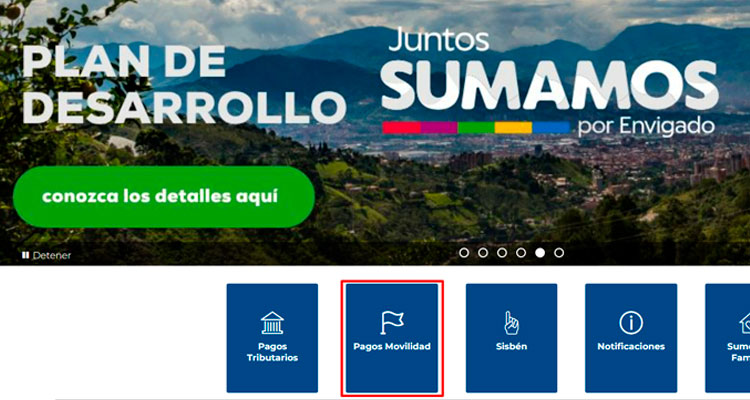Image resolution: width=750 pixels, height=400 pixels.
Task: Click the green 'conozca los detalles aquí' button
Action: pyautogui.click(x=164, y=197)
